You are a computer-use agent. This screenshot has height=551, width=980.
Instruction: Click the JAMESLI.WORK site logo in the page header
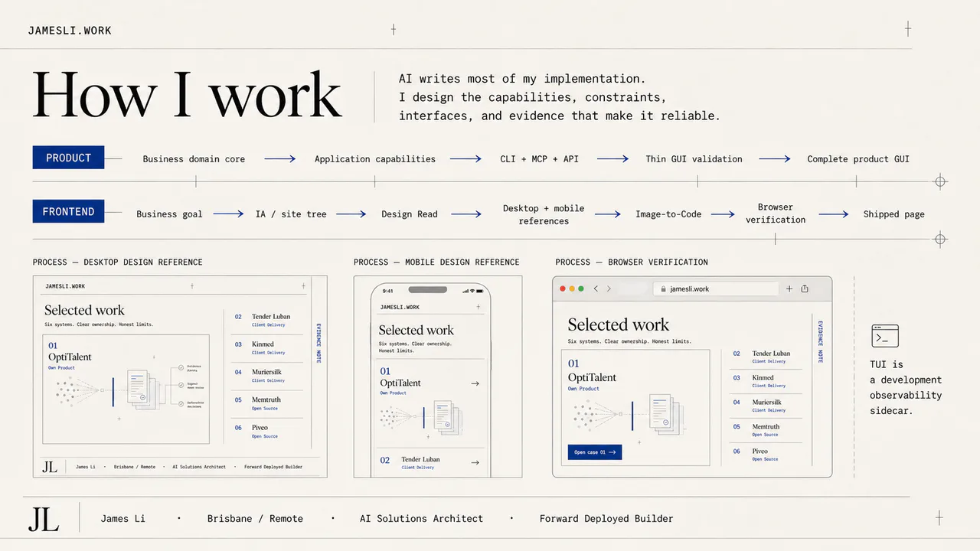click(70, 31)
